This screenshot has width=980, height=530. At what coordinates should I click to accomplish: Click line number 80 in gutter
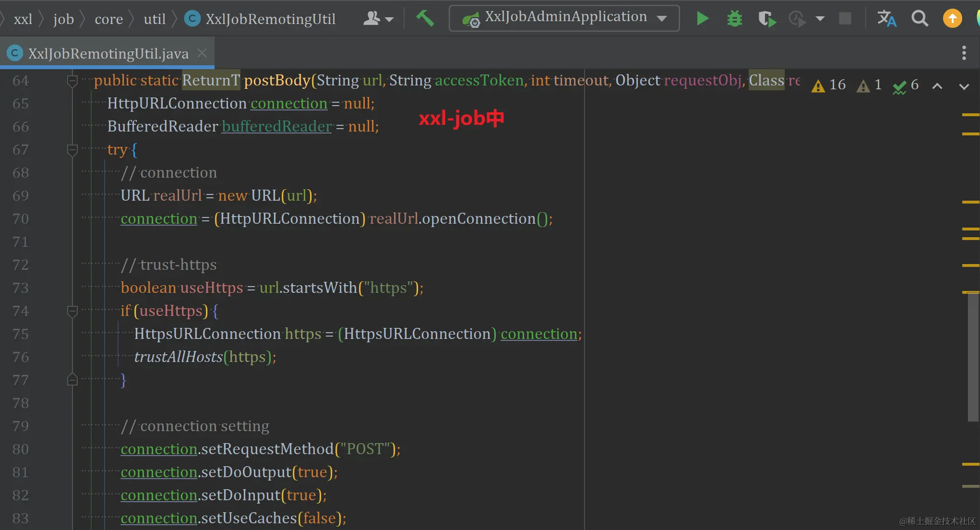coord(21,449)
